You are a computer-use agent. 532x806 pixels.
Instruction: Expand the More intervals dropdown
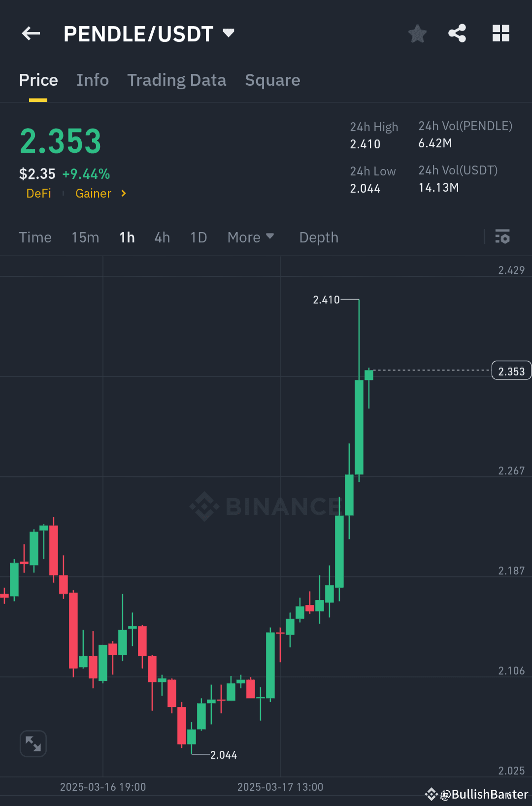(251, 237)
